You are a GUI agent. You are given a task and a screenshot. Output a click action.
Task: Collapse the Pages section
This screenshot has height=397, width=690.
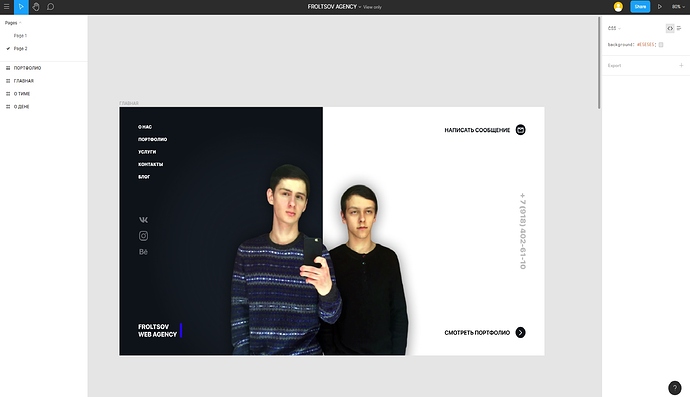(x=13, y=23)
